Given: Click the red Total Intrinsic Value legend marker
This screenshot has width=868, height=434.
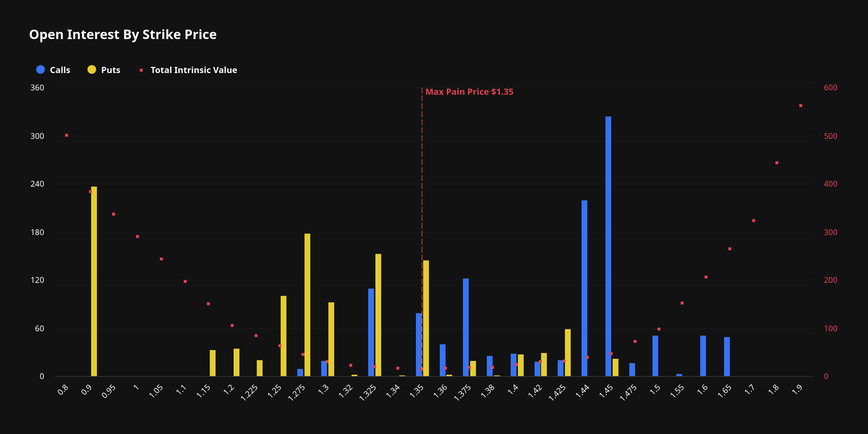Looking at the screenshot, I should click(141, 69).
